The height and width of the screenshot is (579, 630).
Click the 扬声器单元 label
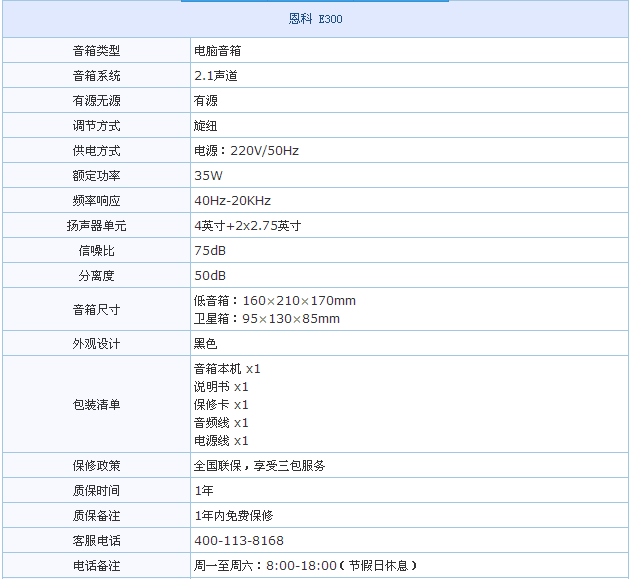96,225
